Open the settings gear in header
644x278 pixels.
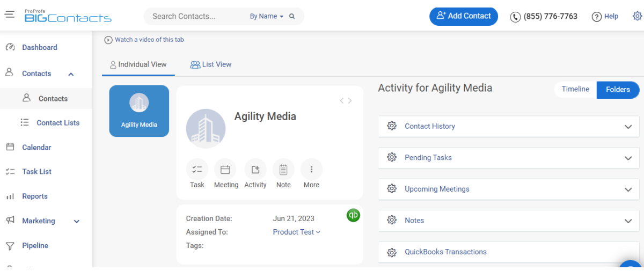(637, 16)
